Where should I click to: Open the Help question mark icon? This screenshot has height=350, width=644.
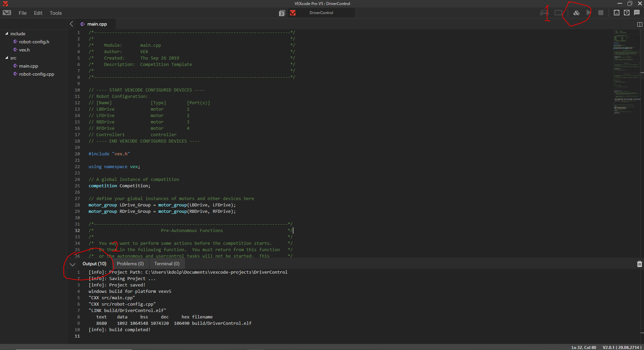tap(627, 13)
